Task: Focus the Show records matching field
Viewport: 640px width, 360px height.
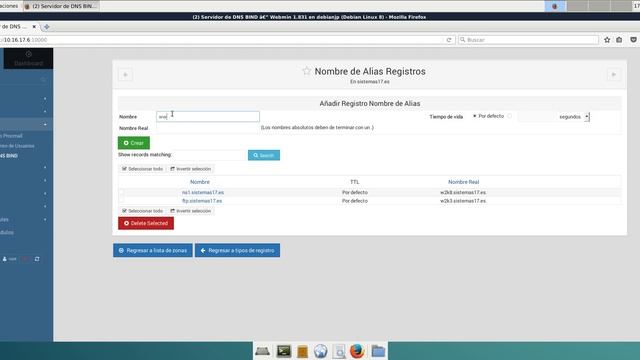Action: click(211, 155)
